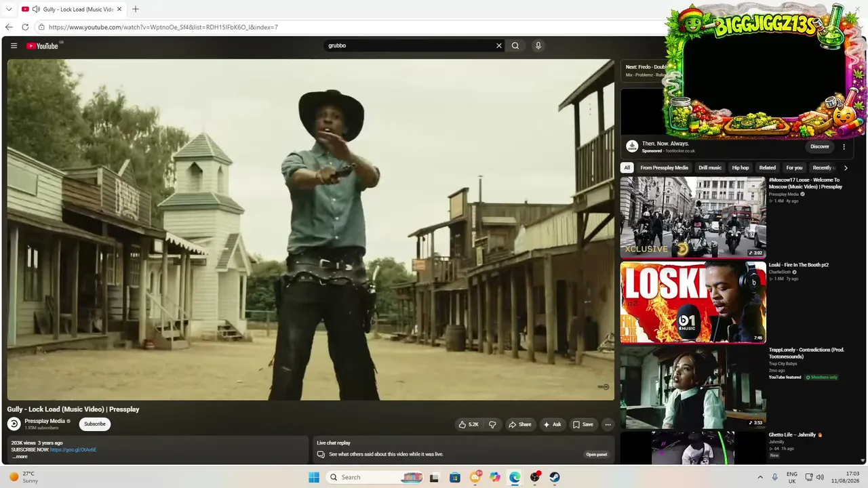
Task: Open OBS Studio from the taskbar
Action: [x=535, y=477]
